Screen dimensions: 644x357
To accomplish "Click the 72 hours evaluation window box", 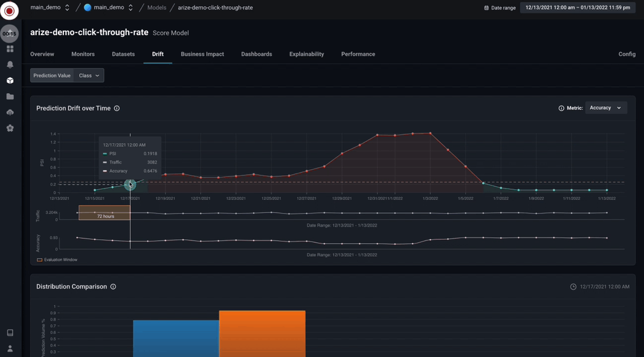I will (x=105, y=213).
